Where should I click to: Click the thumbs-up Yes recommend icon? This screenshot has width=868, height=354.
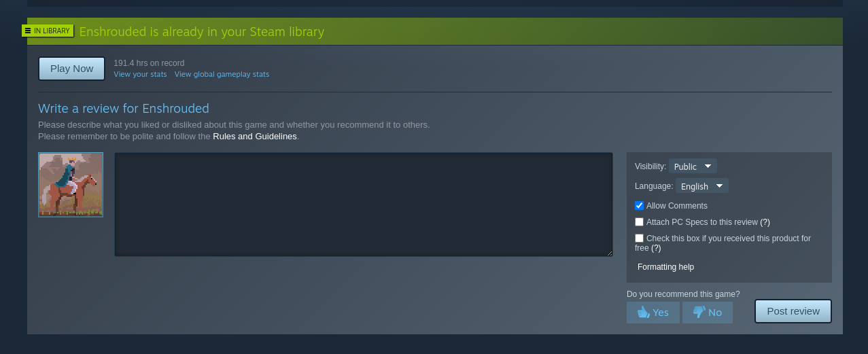(643, 313)
